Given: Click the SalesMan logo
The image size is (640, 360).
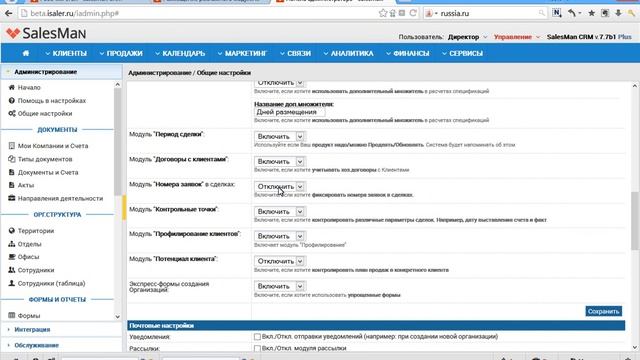Looking at the screenshot, I should (45, 33).
